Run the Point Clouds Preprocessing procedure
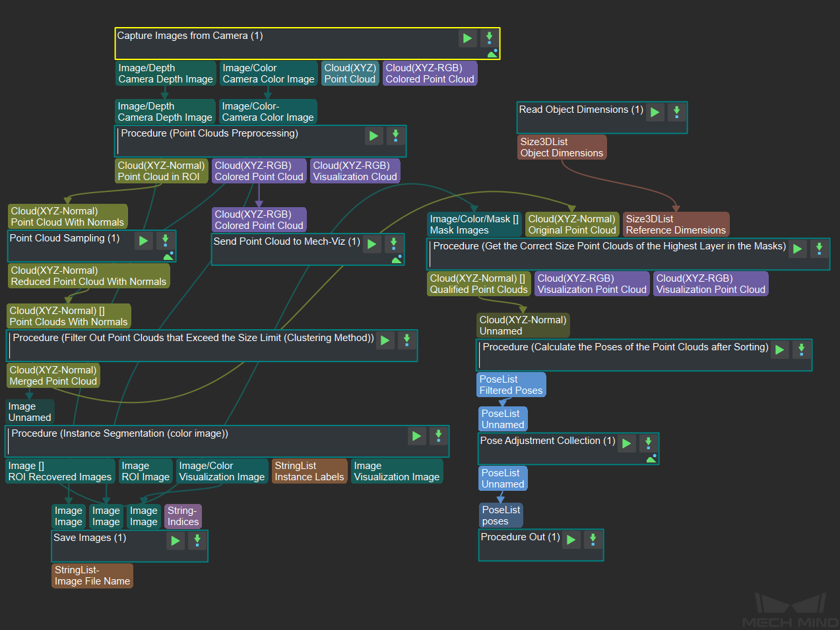 tap(373, 136)
